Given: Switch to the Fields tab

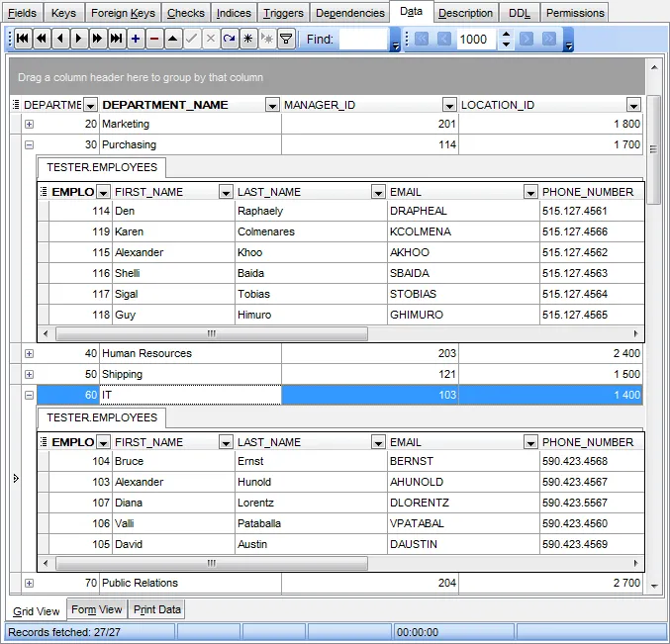Looking at the screenshot, I should (22, 13).
